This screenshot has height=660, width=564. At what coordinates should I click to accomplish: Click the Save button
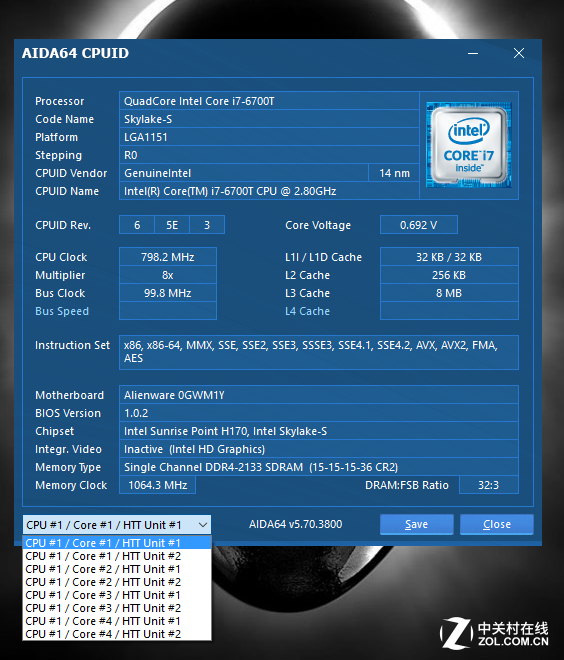click(416, 524)
